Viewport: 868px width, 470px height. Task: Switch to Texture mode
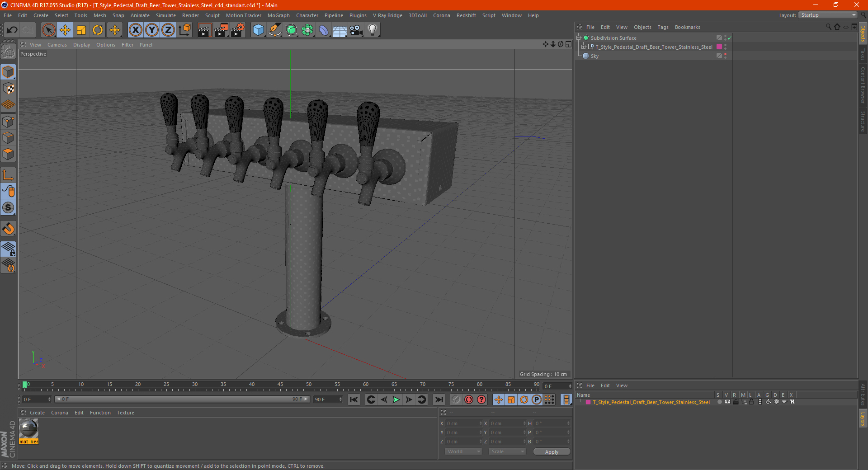[8, 89]
